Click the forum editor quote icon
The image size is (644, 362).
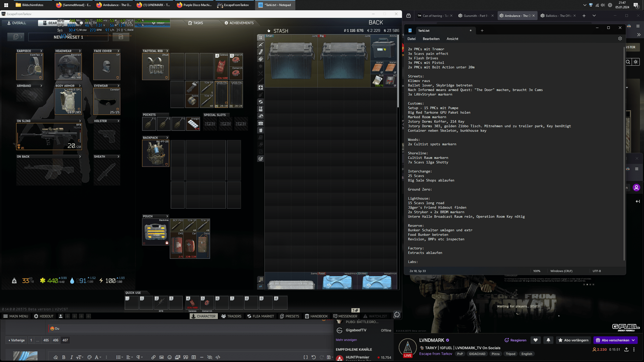186,357
